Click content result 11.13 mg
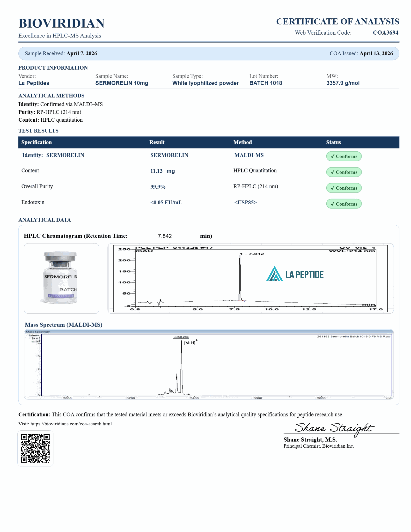 coord(162,171)
